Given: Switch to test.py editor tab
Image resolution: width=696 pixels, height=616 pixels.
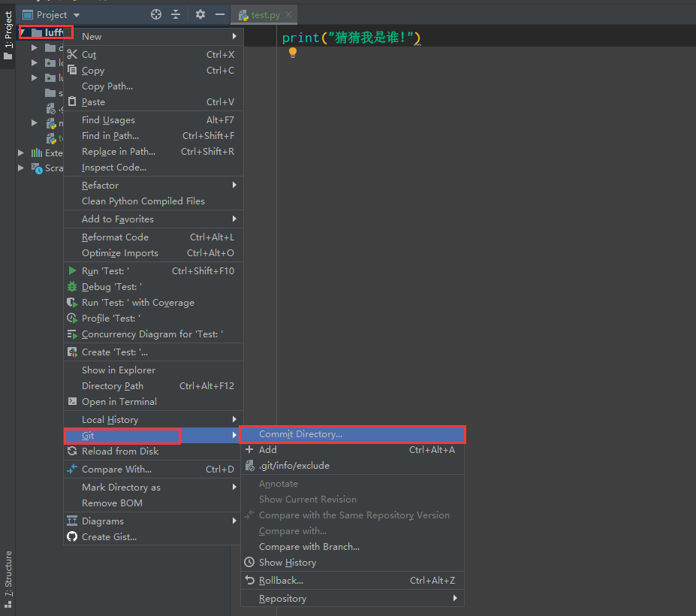Looking at the screenshot, I should click(264, 14).
